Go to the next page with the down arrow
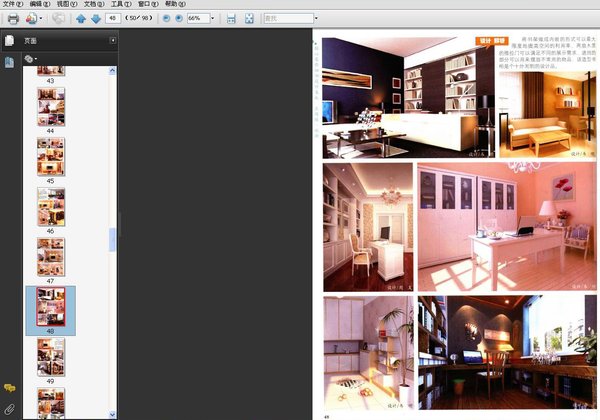 (96, 18)
